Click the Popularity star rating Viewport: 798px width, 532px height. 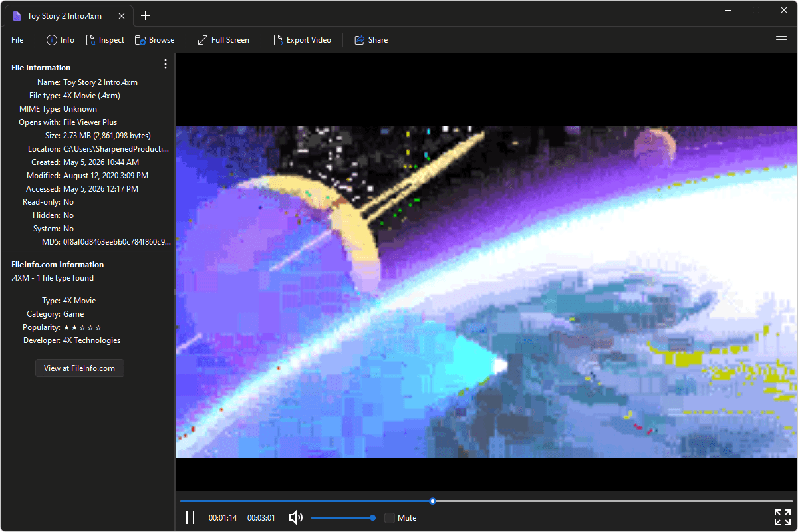tap(82, 327)
